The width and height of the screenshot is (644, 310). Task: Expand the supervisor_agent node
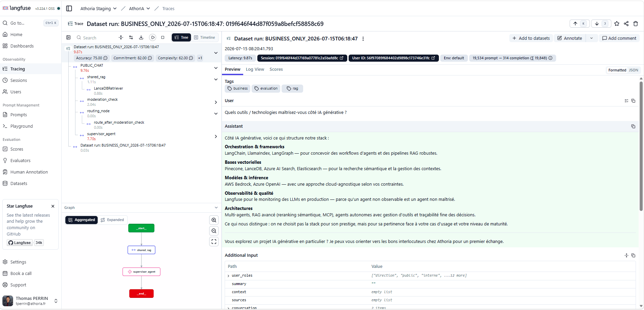point(216,136)
